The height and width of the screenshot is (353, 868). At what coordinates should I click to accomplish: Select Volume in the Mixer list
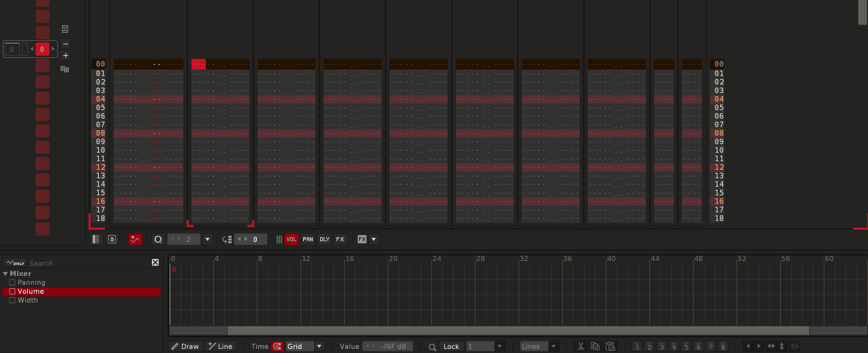coord(31,291)
